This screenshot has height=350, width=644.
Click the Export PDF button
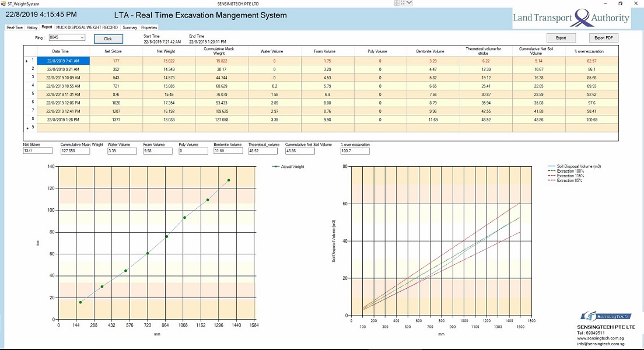pos(603,38)
